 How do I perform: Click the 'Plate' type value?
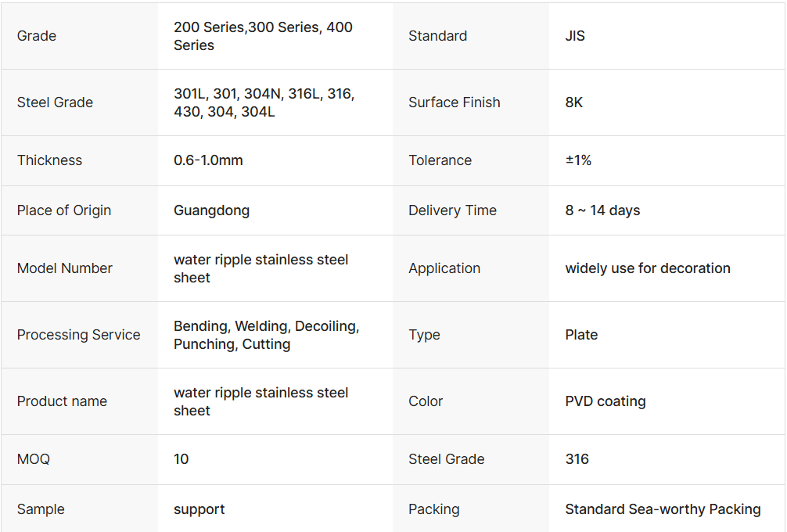(x=581, y=335)
